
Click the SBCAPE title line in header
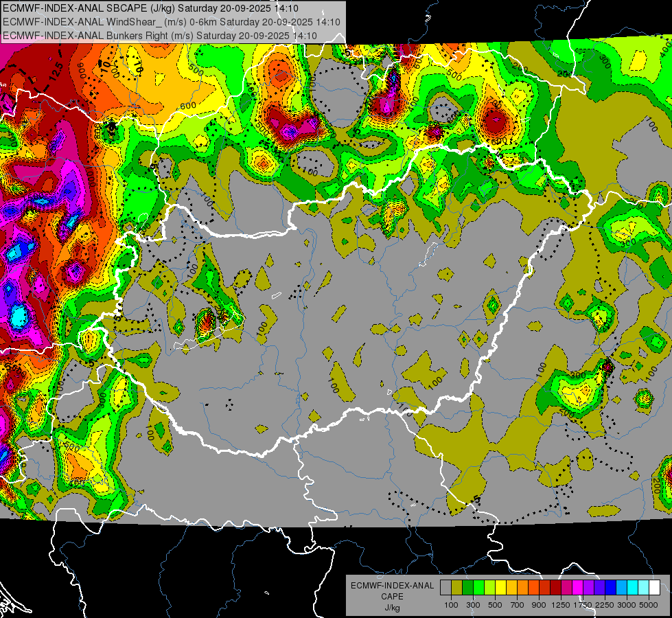coord(150,8)
